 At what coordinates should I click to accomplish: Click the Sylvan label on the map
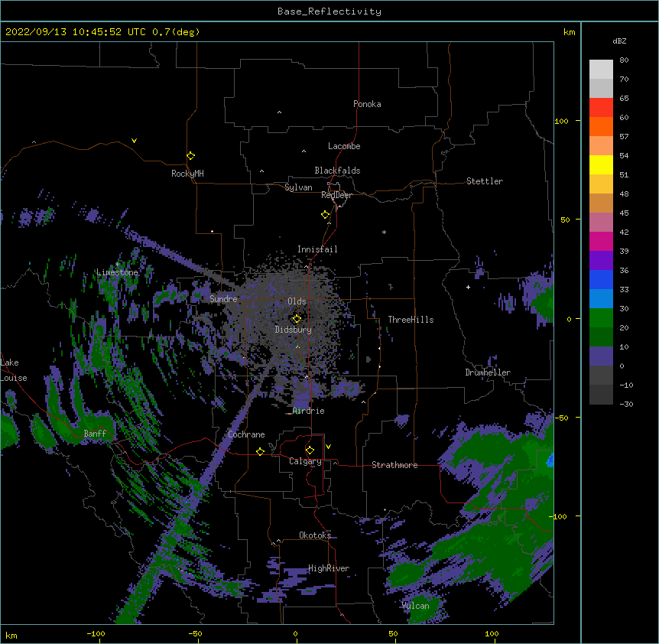pos(298,187)
